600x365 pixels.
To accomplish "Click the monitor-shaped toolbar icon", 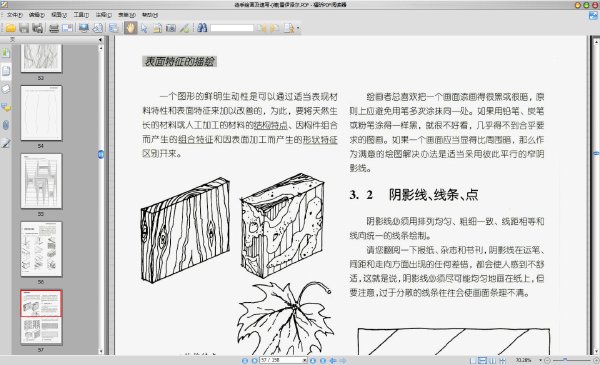I will point(84,28).
